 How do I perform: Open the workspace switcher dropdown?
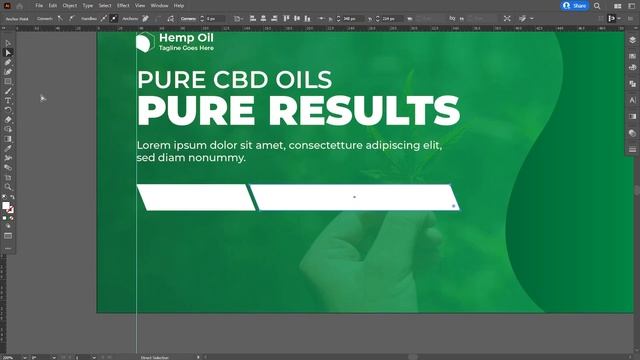(631, 6)
